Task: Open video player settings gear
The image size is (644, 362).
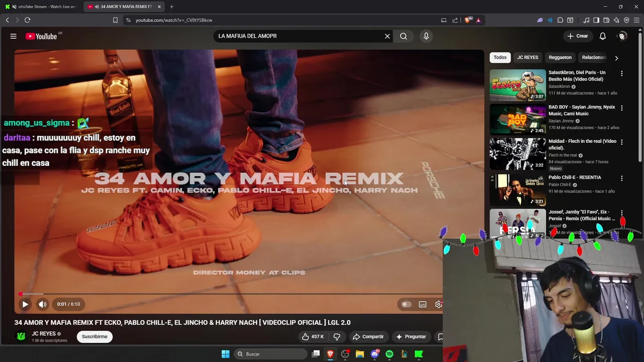Action: [439, 304]
